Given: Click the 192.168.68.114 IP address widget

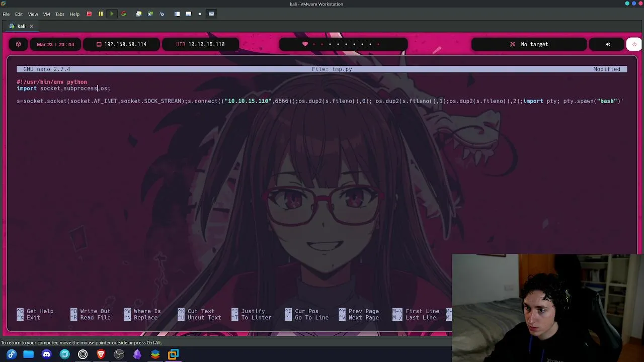Looking at the screenshot, I should pos(121,44).
